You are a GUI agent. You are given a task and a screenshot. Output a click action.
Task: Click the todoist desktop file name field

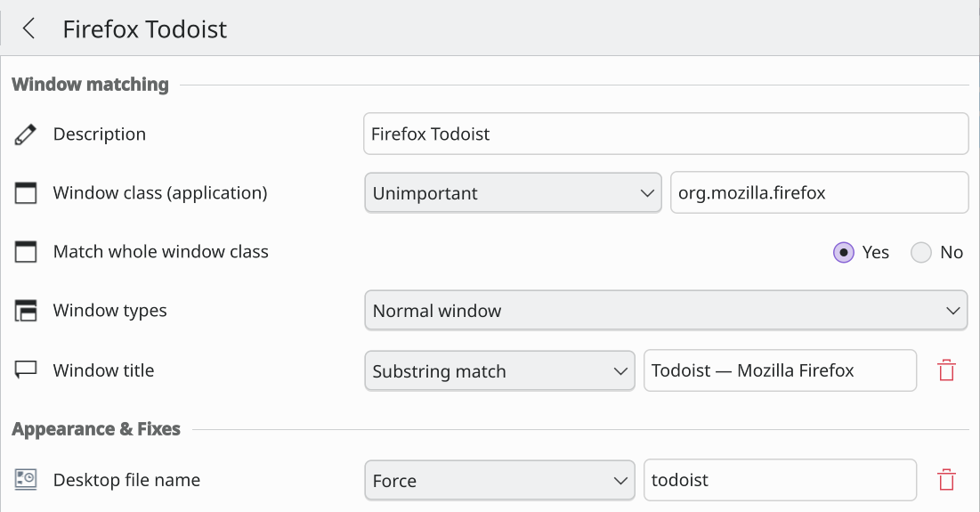[x=780, y=480]
